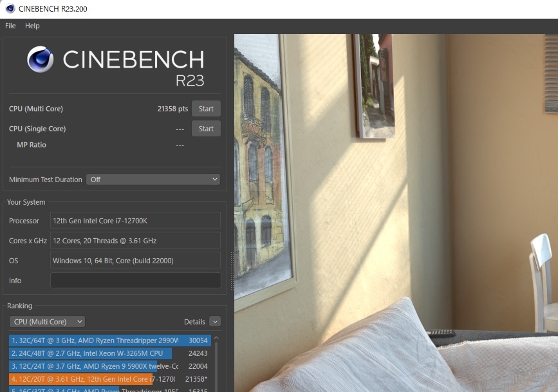This screenshot has width=558, height=392.
Task: Open the Minimum Test Duration dropdown
Action: [153, 180]
